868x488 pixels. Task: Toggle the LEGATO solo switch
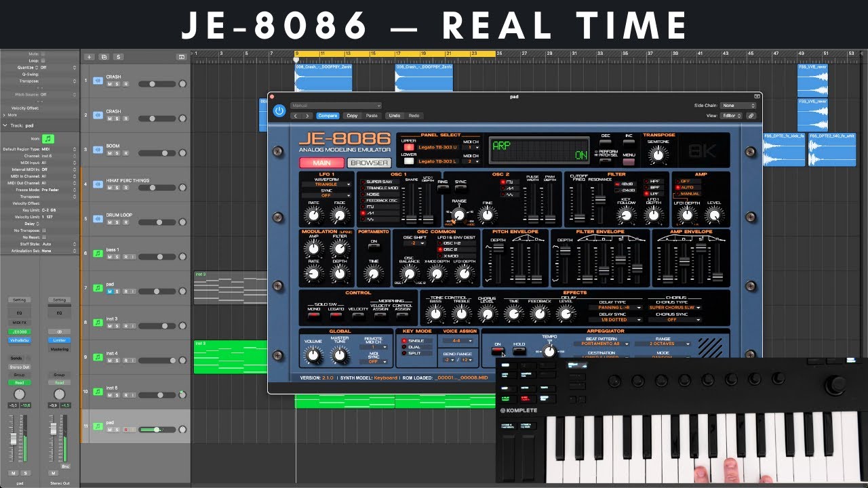coord(336,316)
